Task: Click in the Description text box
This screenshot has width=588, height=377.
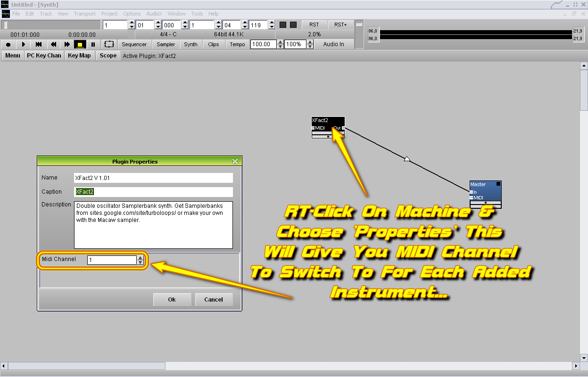Action: click(x=154, y=225)
